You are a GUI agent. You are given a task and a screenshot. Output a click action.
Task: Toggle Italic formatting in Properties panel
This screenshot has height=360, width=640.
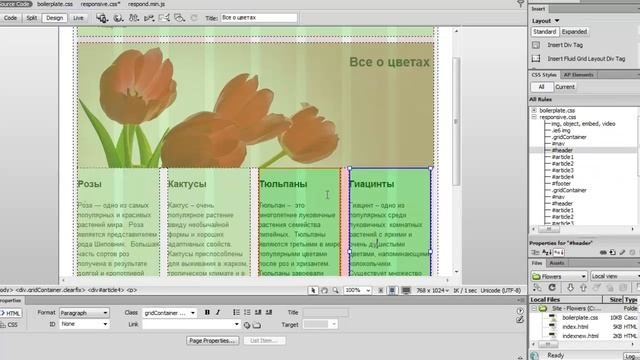[218, 312]
